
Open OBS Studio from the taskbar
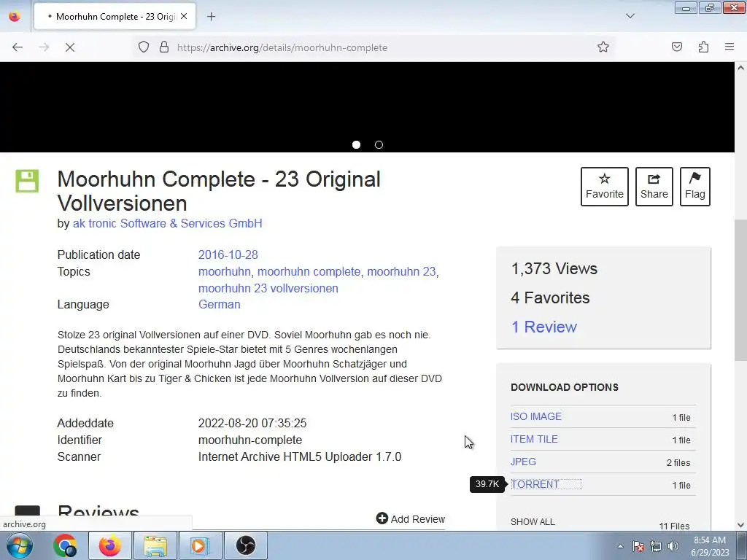coord(245,545)
